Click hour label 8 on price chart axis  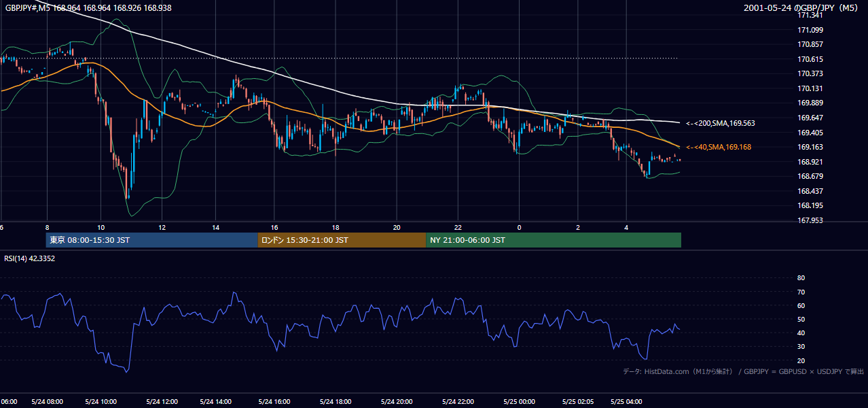coord(47,227)
